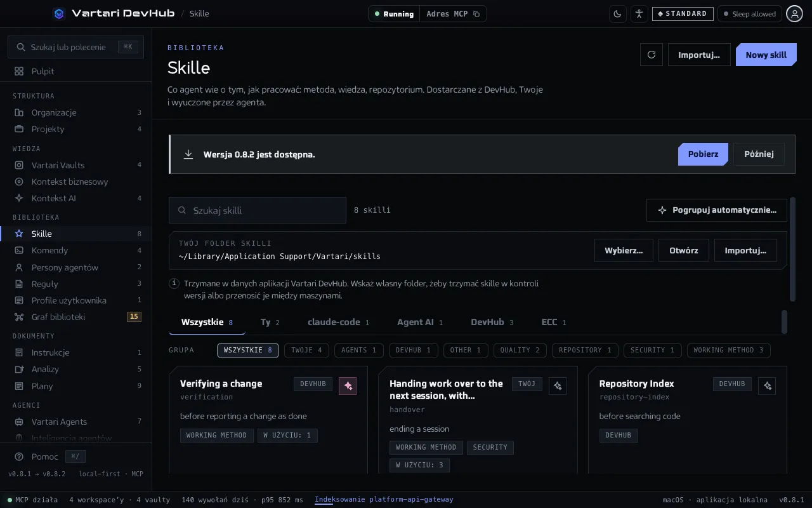Open the user account avatar
This screenshot has width=812, height=508.
click(x=794, y=14)
